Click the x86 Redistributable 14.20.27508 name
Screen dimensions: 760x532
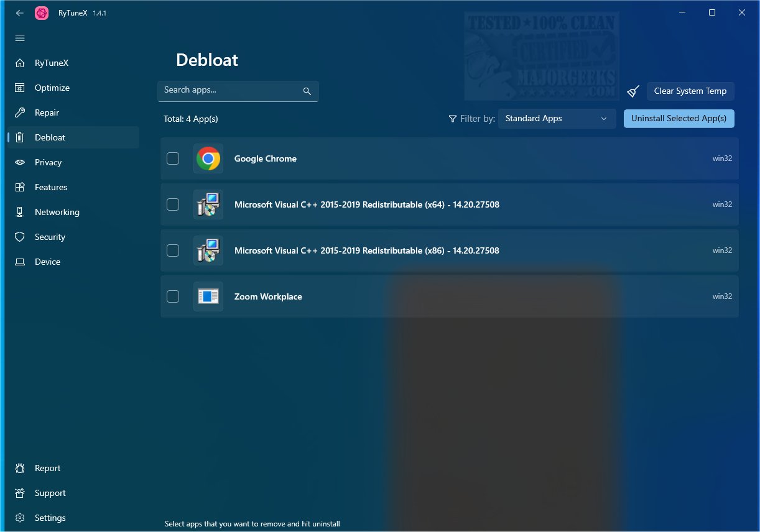(367, 251)
